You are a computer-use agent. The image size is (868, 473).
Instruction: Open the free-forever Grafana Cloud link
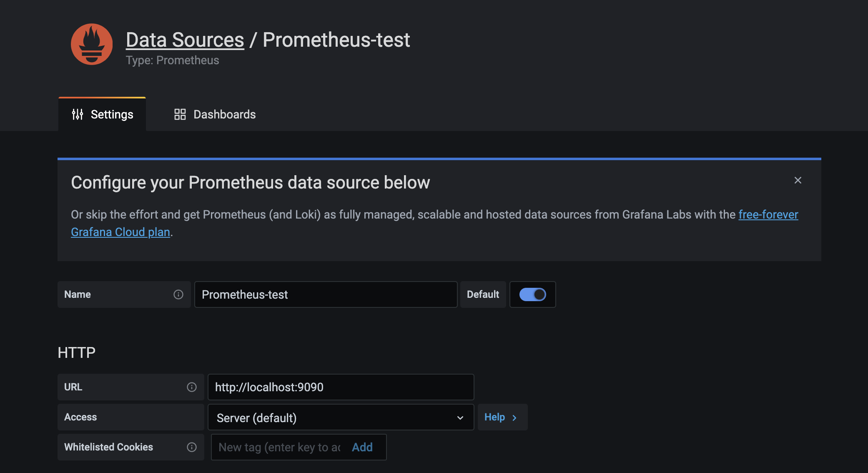(x=768, y=214)
